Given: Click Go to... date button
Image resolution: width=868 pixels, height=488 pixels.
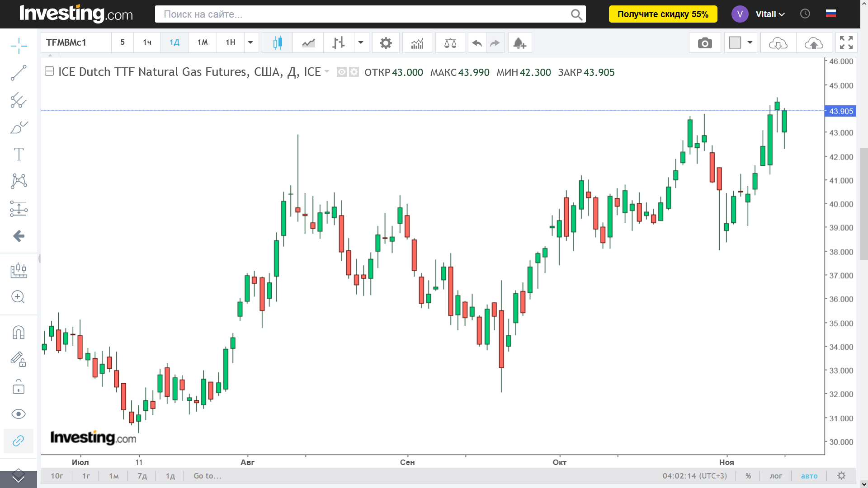Looking at the screenshot, I should (207, 476).
